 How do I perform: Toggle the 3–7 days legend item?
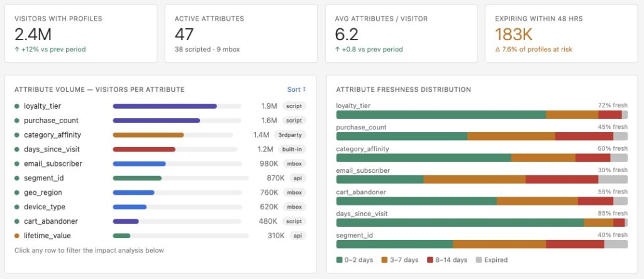click(x=400, y=260)
